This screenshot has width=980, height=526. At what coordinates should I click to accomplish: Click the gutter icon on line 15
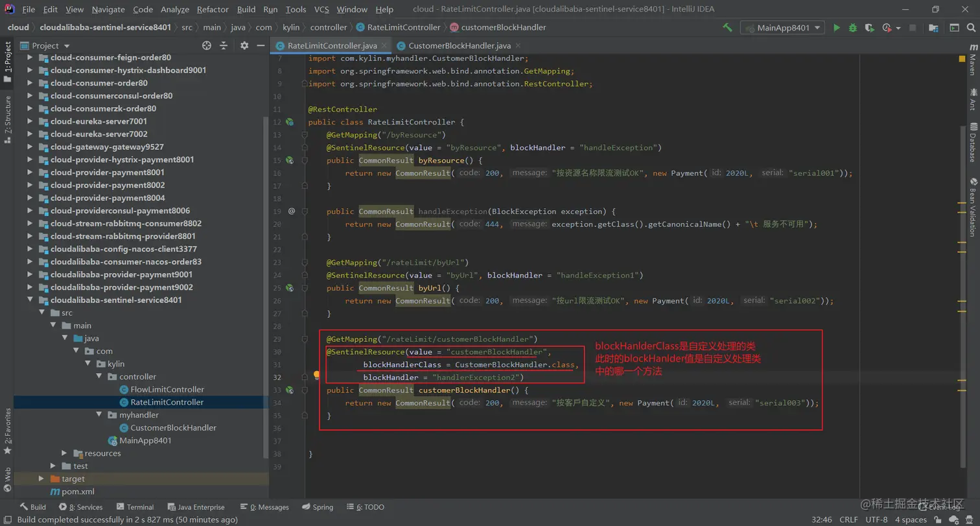pyautogui.click(x=290, y=160)
